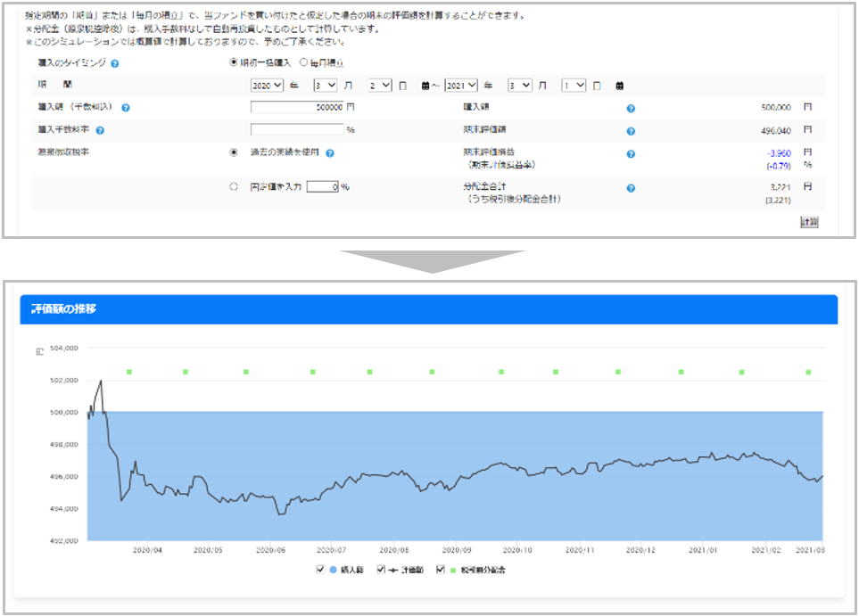
Task: Select the 毎月積立 radio button
Action: point(303,62)
